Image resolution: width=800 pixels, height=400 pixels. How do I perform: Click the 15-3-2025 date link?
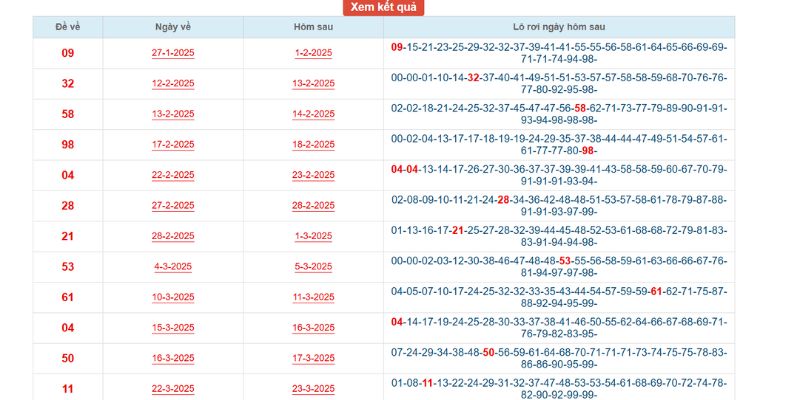click(x=173, y=328)
